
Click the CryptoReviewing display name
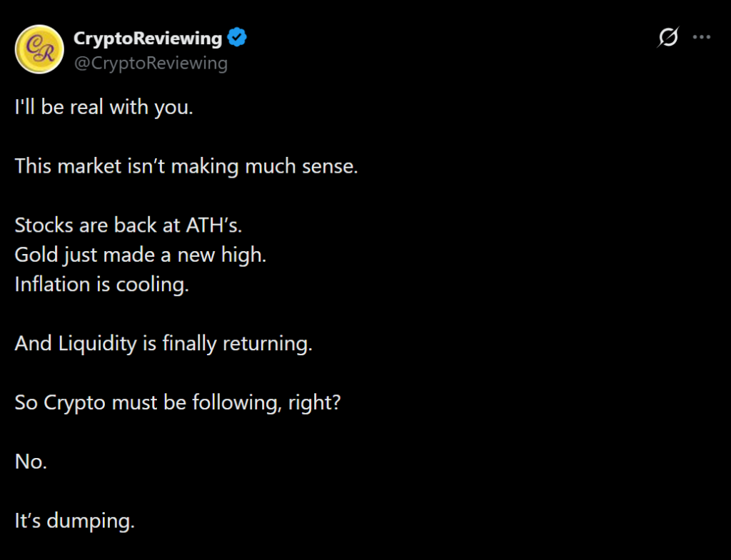click(x=148, y=38)
